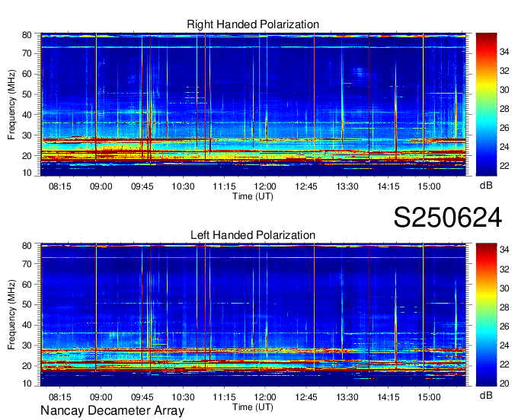Click colorbar value '30' beside Right Handed plot
The image size is (518, 420).
504,90
